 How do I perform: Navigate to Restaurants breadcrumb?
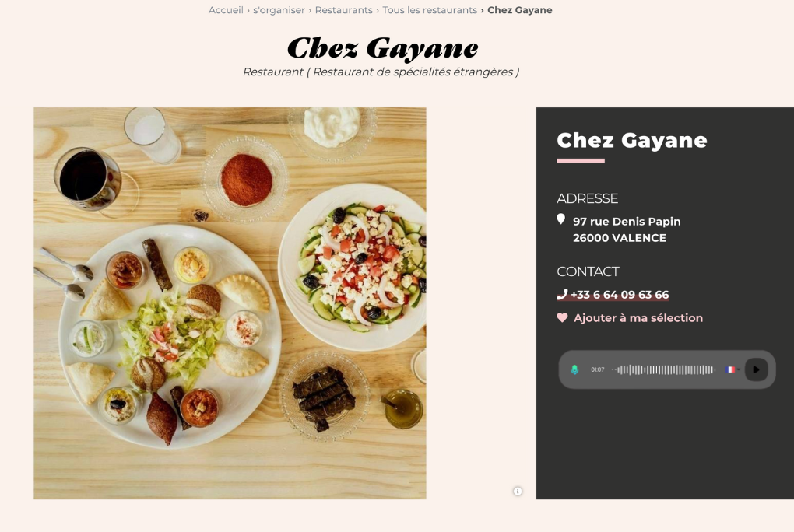[x=343, y=10]
